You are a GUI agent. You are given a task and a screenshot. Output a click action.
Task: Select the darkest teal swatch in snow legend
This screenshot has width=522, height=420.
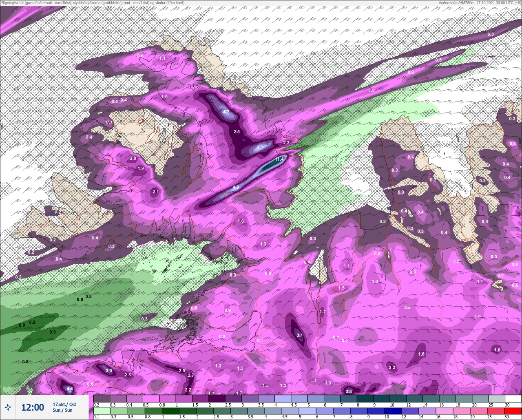(365, 398)
